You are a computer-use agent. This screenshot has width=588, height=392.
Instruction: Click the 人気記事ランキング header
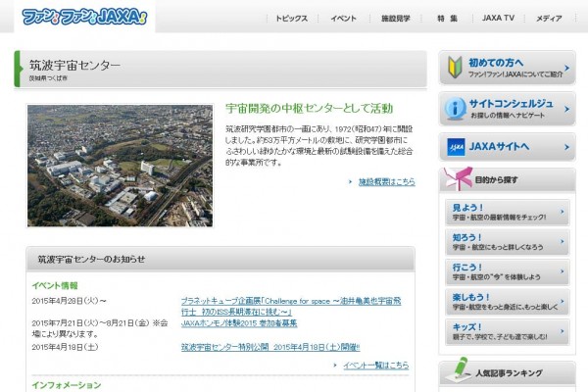click(509, 373)
